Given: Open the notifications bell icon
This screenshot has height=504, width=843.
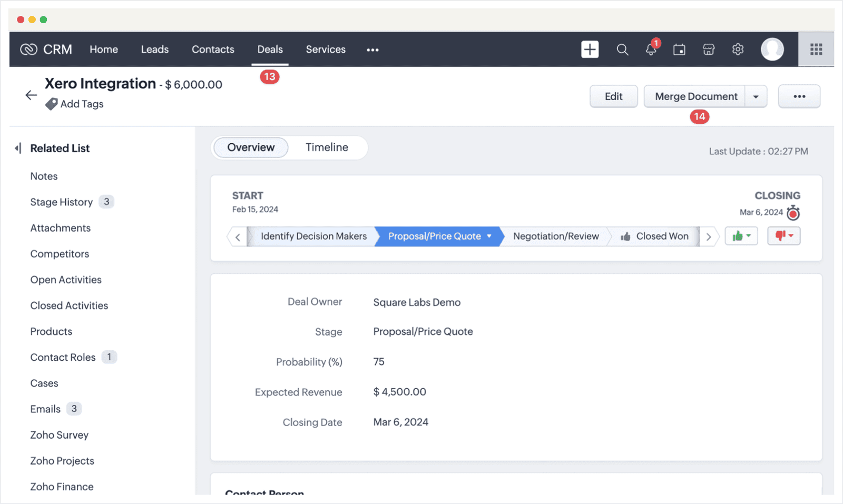Looking at the screenshot, I should click(651, 50).
